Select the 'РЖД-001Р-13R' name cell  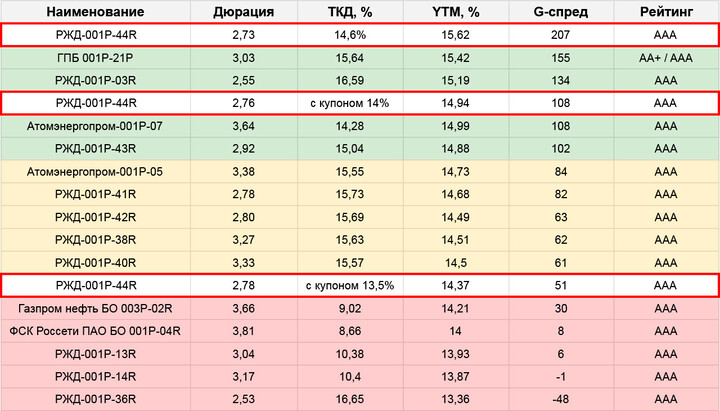point(96,354)
